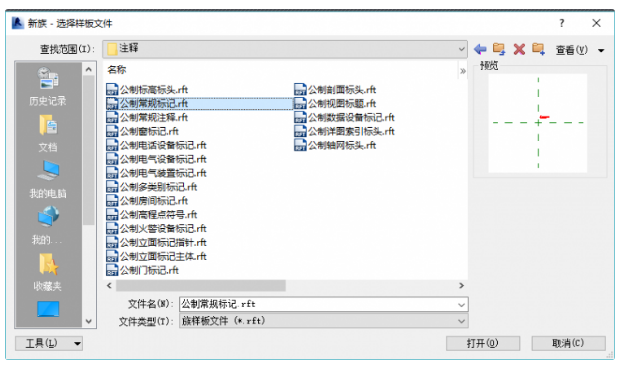Click the places bar scroll down arrow
The image size is (625, 374).
[88, 321]
